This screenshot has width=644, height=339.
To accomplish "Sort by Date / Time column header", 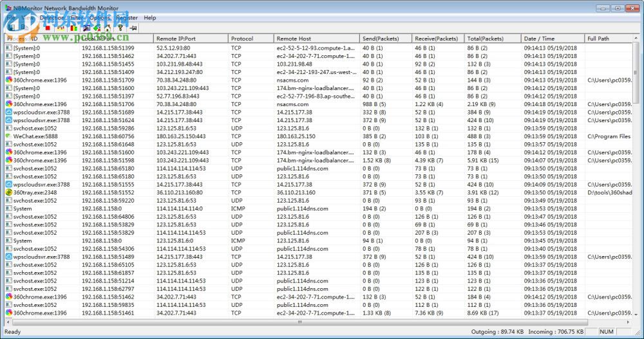I will coord(553,39).
